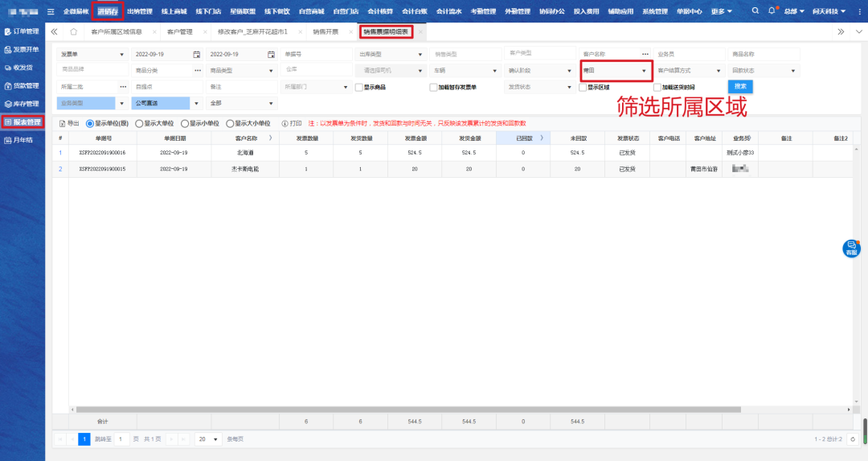Click the home icon in the tab bar
Viewport: 868px width, 461px height.
coord(73,31)
